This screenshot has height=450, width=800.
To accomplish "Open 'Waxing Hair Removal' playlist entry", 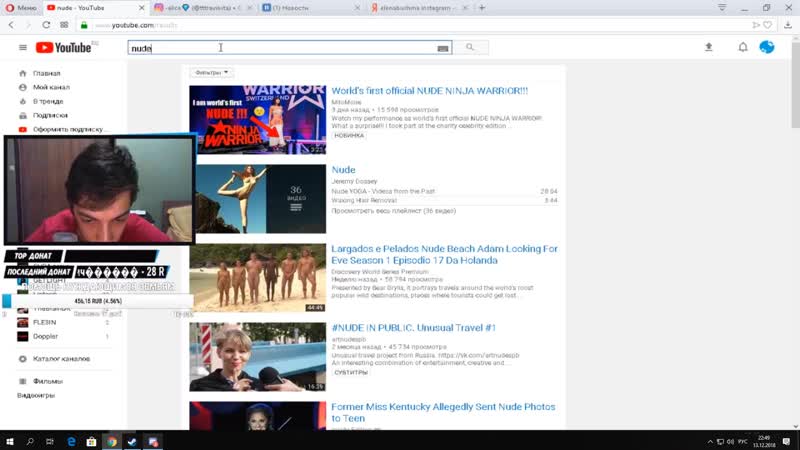I will pyautogui.click(x=364, y=201).
